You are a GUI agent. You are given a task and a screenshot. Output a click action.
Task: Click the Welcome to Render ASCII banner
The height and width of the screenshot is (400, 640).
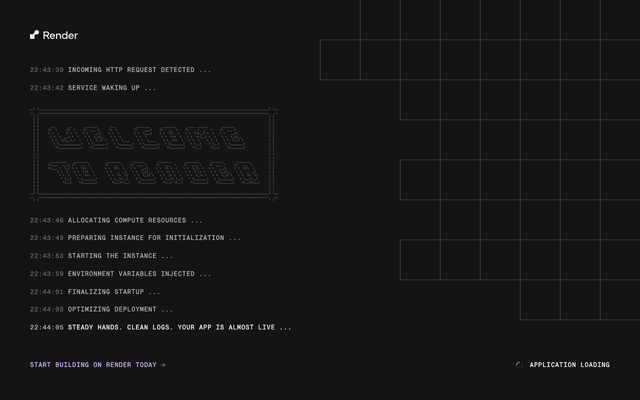[154, 154]
